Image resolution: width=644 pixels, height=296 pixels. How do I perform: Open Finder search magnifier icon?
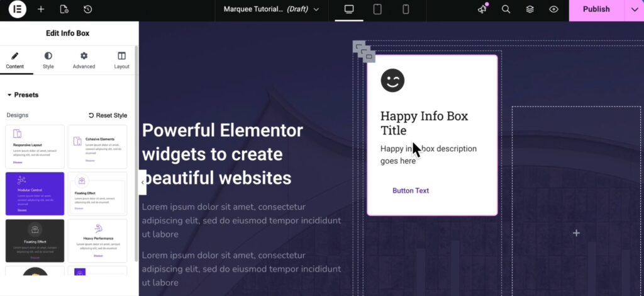pos(506,9)
